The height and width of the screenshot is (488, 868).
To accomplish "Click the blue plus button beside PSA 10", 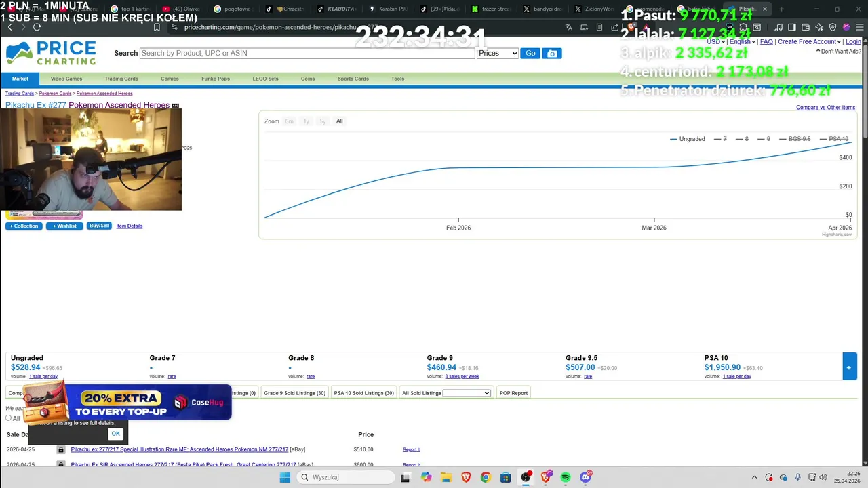I will pos(849,367).
